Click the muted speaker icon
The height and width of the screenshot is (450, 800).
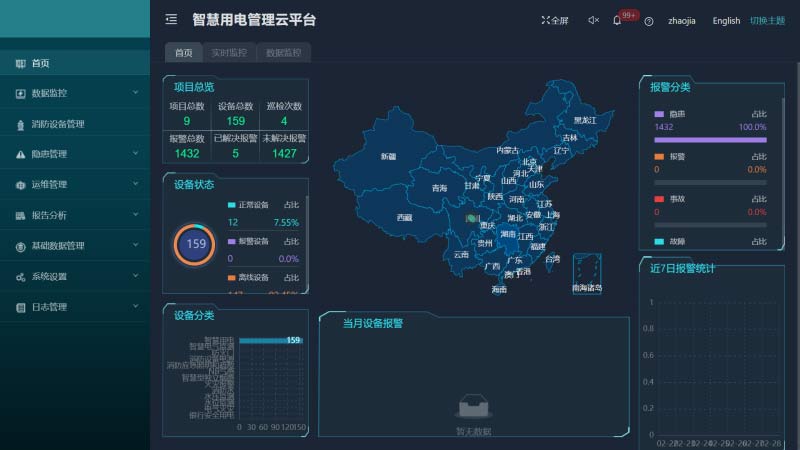tap(593, 20)
